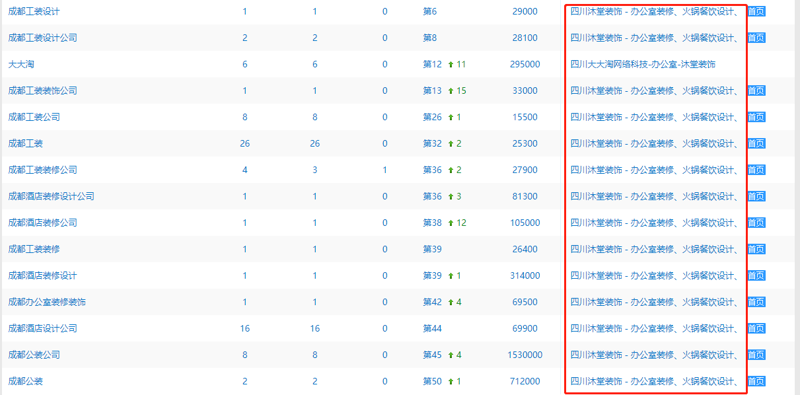Click the green up arrow beside 第12
The width and height of the screenshot is (800, 395).
click(x=451, y=64)
